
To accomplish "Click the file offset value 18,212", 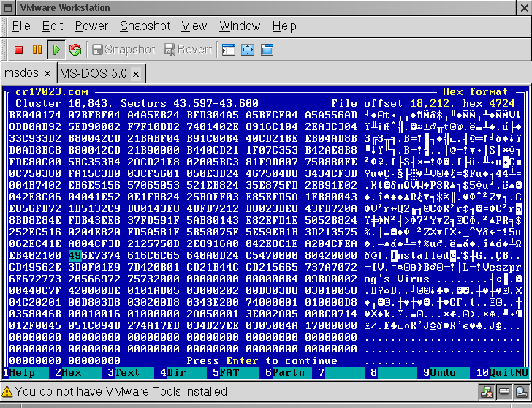I will tap(430, 103).
